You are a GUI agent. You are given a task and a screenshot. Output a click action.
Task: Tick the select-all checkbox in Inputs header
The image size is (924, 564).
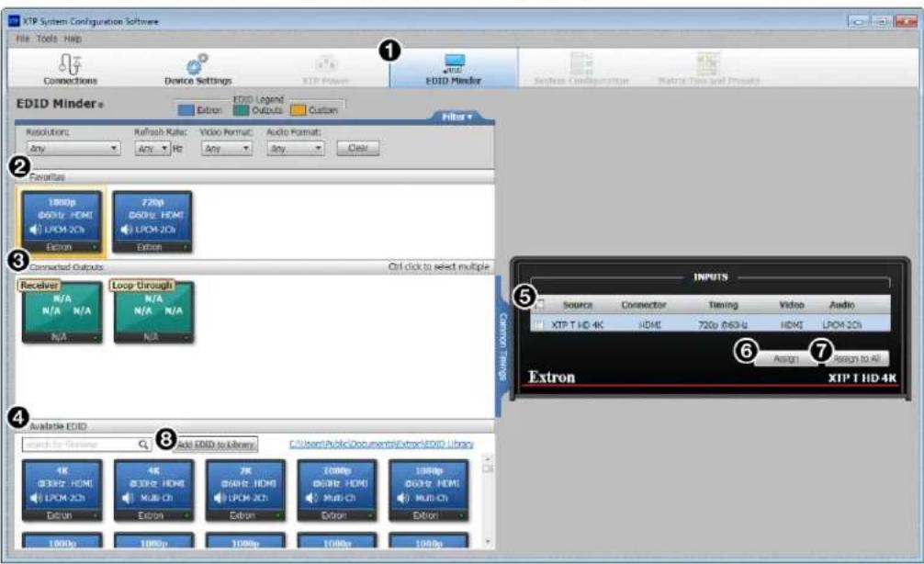pos(540,304)
